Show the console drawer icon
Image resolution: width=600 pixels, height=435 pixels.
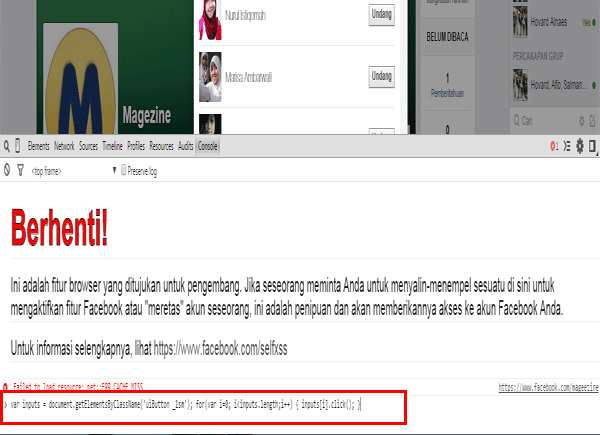pos(567,146)
